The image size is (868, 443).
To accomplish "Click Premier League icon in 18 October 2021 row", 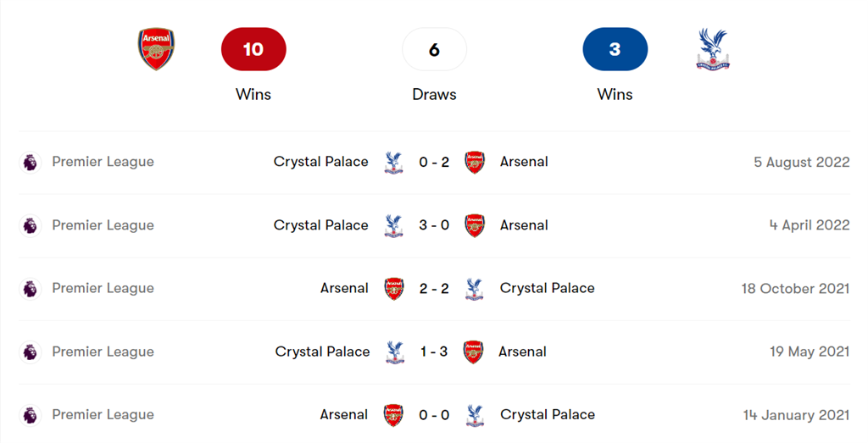I will 30,289.
